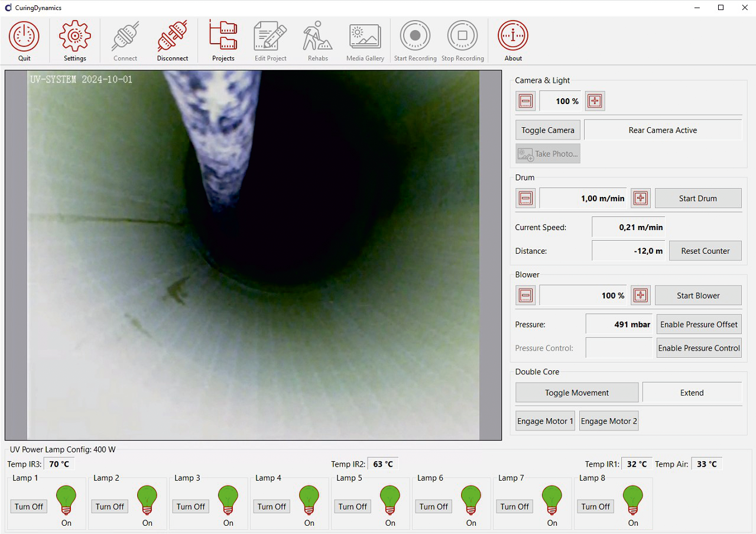
Task: Open the Media Gallery icon
Action: (365, 35)
